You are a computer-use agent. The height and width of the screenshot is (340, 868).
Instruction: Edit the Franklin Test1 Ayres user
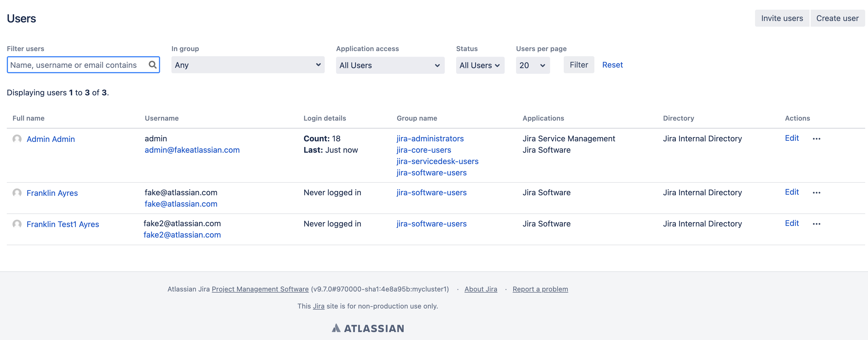point(792,223)
